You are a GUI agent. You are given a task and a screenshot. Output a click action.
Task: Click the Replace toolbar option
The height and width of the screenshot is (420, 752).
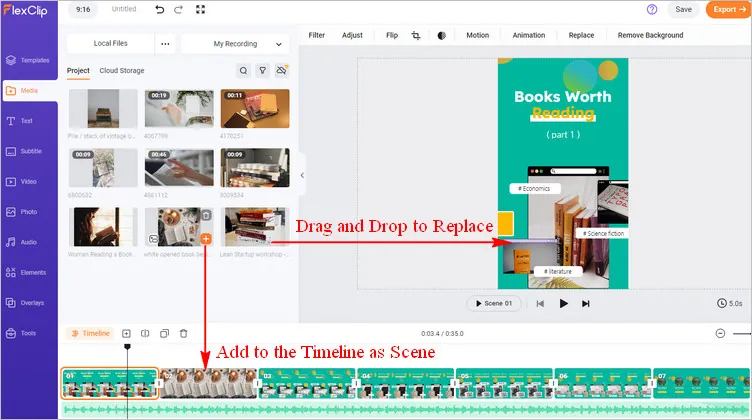581,35
